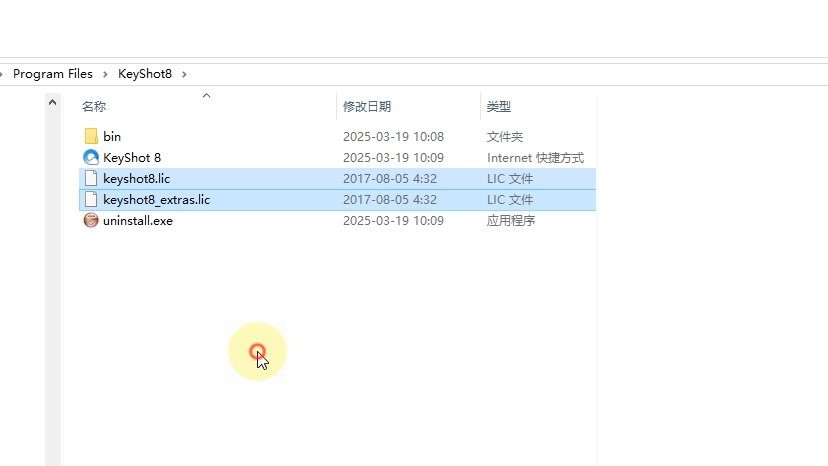This screenshot has height=466, width=828.
Task: Sort by the 修改日期 column header
Action: pos(367,107)
